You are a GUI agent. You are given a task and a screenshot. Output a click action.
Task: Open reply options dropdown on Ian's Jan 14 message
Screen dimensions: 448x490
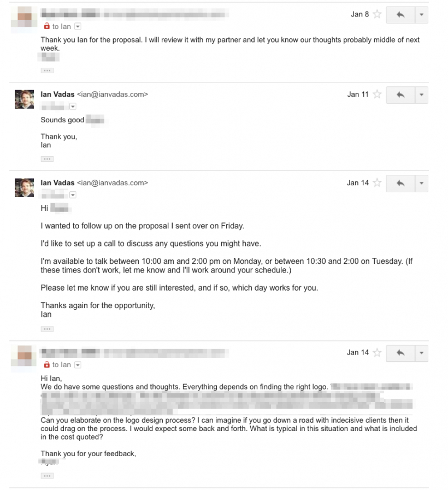(421, 183)
